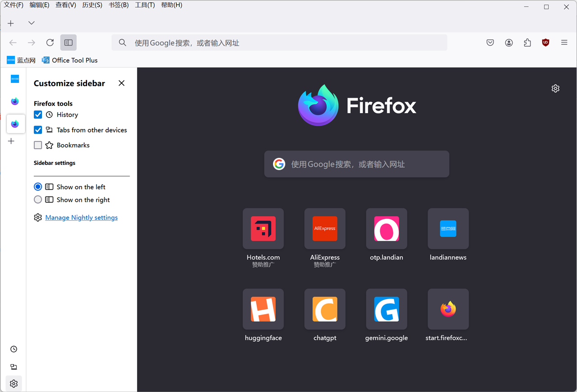Open the Pocket save icon
577x392 pixels.
pyautogui.click(x=490, y=43)
